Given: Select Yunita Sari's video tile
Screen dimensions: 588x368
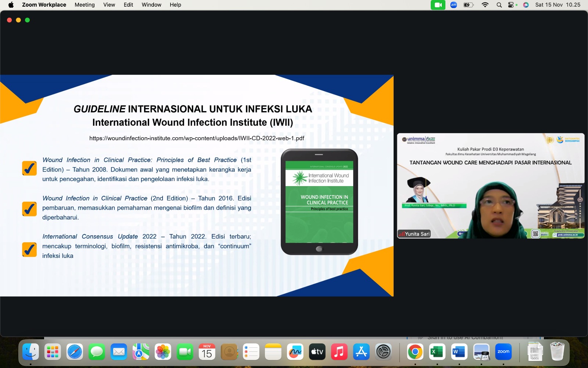Looking at the screenshot, I should (491, 186).
